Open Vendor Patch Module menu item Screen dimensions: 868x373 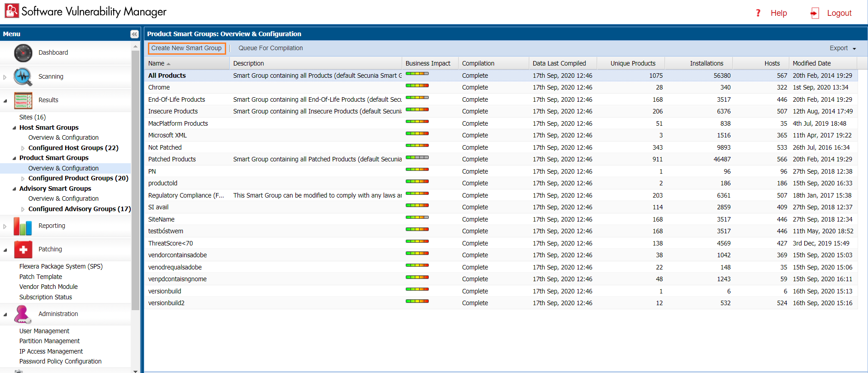(x=48, y=287)
